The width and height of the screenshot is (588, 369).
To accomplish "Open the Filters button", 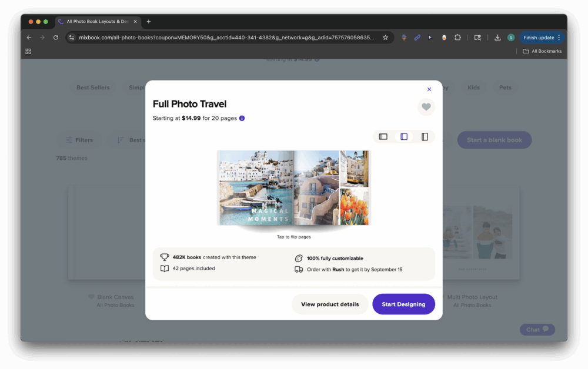I will coord(79,140).
